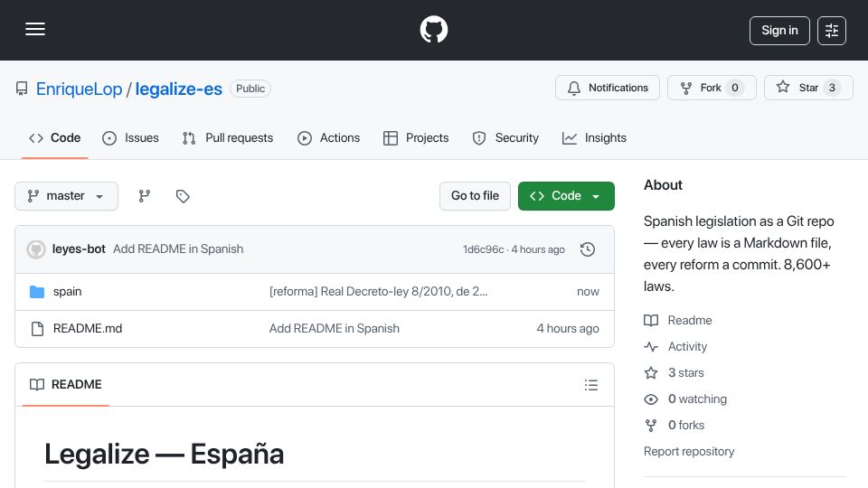Open README.md row's commit message link

pos(335,329)
